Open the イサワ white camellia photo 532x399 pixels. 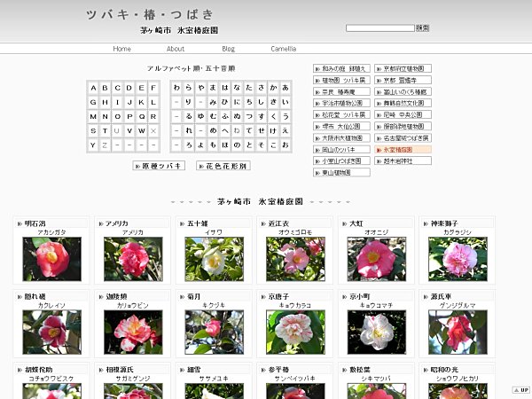pos(214,259)
